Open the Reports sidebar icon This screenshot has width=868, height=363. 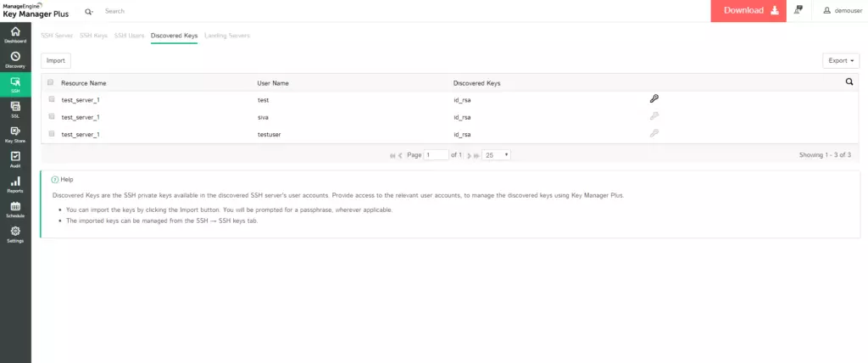[15, 184]
